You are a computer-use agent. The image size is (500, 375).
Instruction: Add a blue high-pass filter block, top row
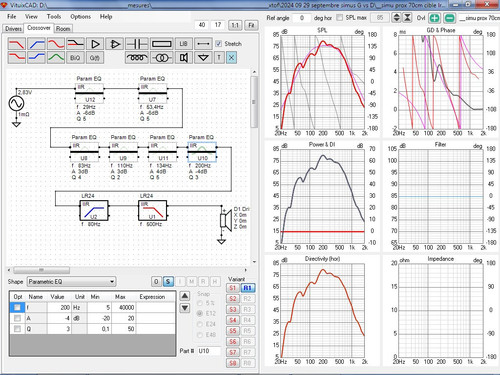36,44
